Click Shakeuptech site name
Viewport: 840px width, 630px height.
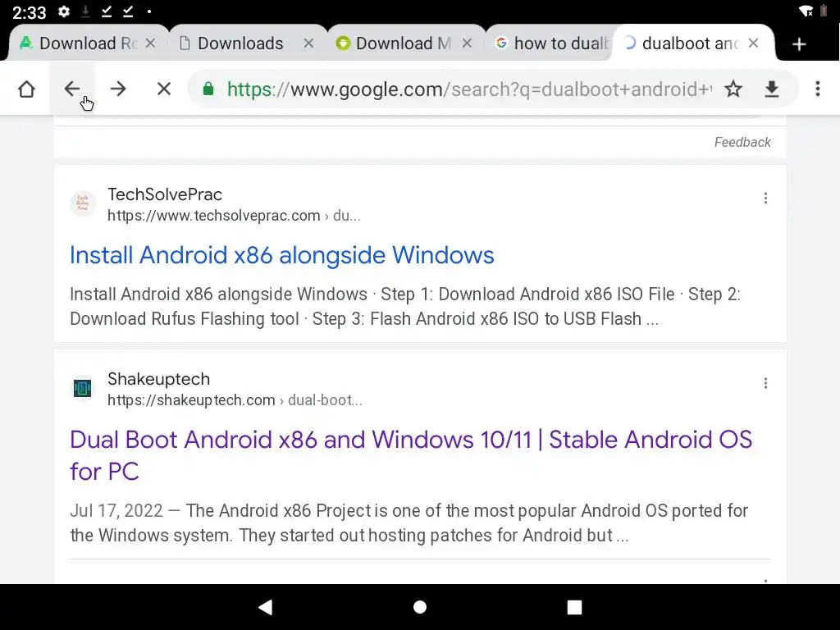(x=158, y=379)
